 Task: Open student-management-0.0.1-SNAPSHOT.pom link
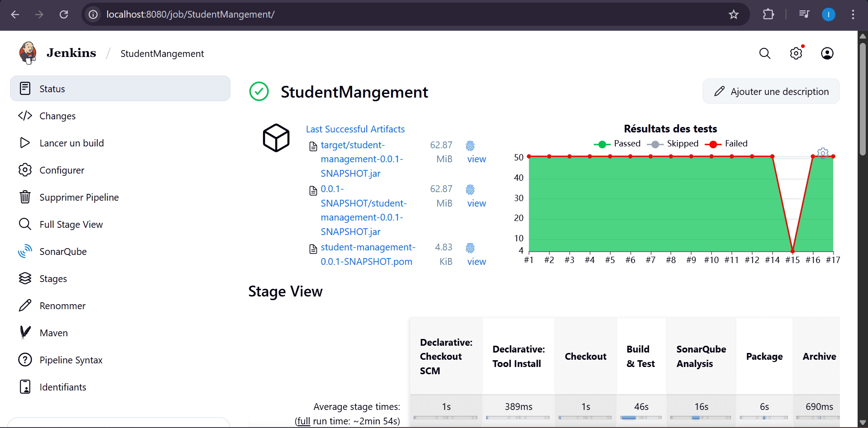pyautogui.click(x=368, y=254)
